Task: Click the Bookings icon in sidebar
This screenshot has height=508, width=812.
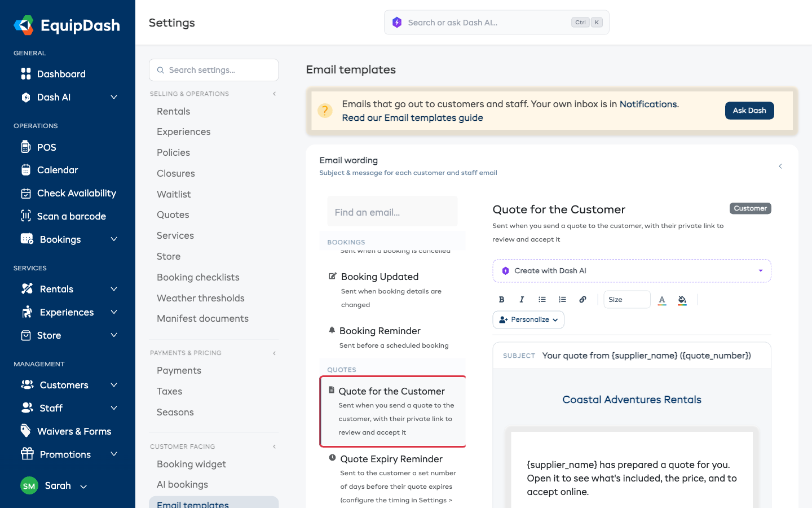Action: [27, 239]
